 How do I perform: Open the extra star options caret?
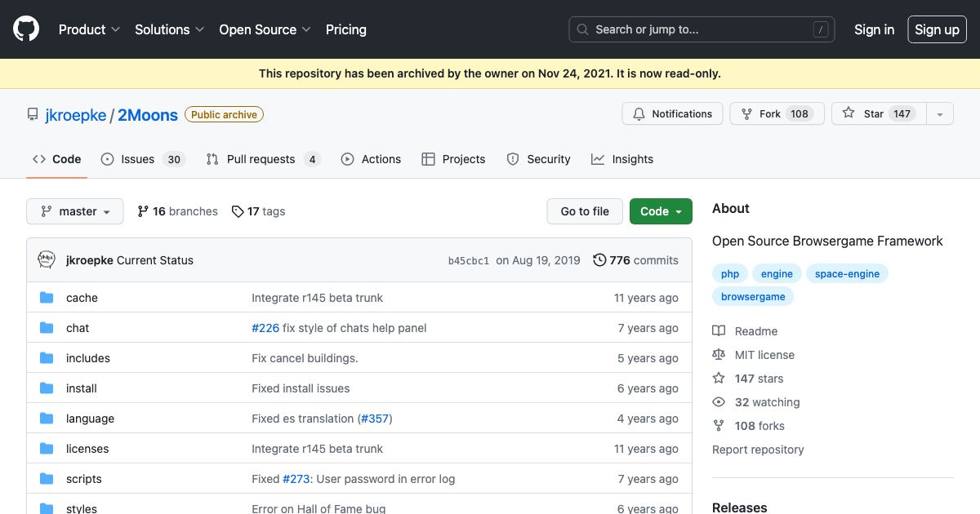point(940,113)
